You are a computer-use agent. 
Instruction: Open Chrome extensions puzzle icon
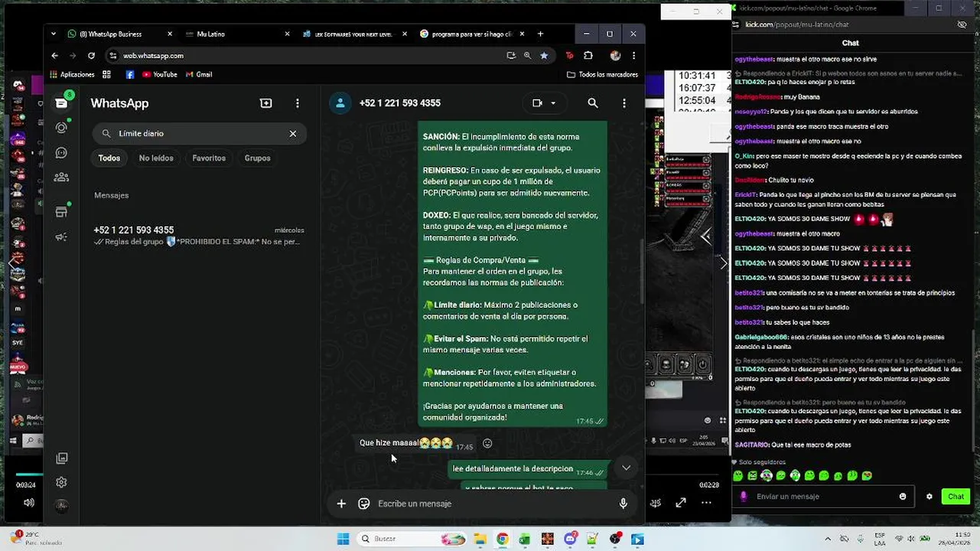click(x=588, y=56)
